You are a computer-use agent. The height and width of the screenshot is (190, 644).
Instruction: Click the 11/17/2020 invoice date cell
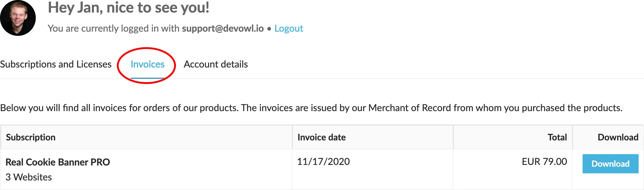click(x=323, y=162)
